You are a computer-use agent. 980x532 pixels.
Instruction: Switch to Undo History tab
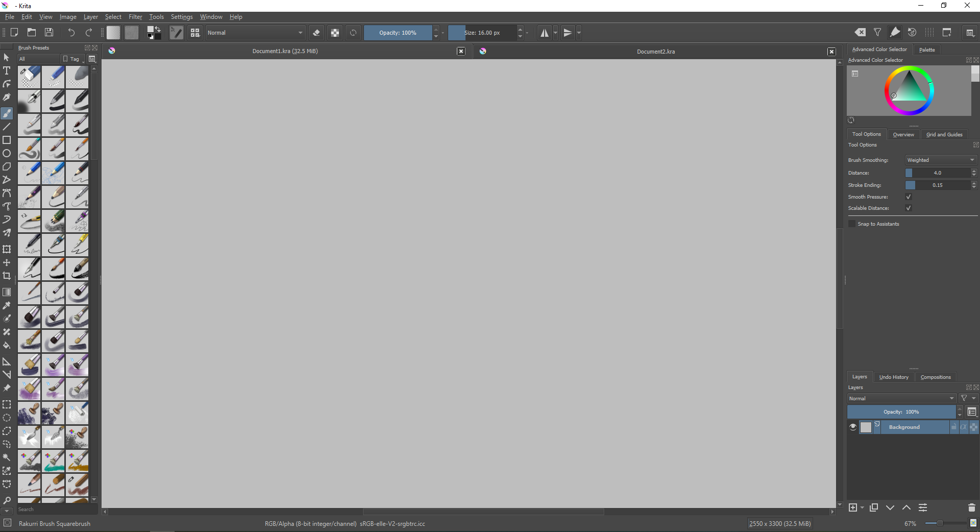[894, 377]
